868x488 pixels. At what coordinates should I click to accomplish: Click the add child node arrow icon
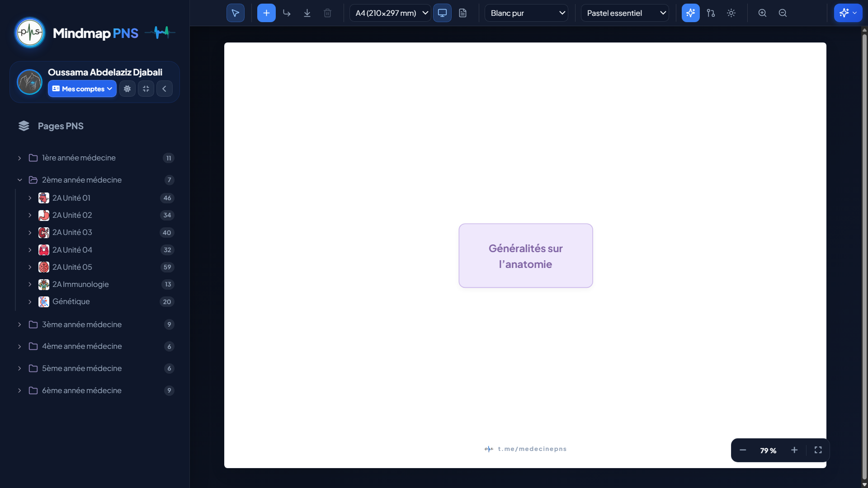tap(287, 13)
